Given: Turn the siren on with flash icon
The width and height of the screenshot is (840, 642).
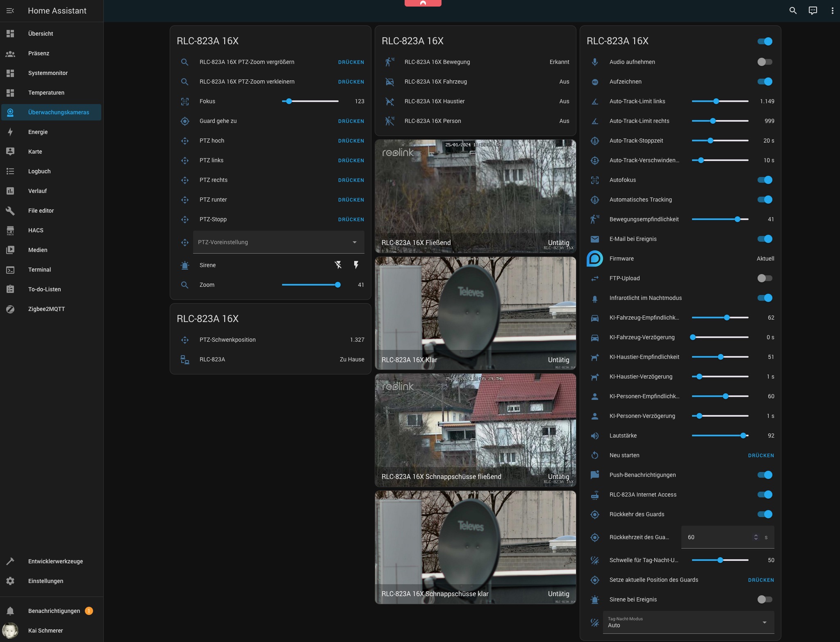Looking at the screenshot, I should pos(356,265).
